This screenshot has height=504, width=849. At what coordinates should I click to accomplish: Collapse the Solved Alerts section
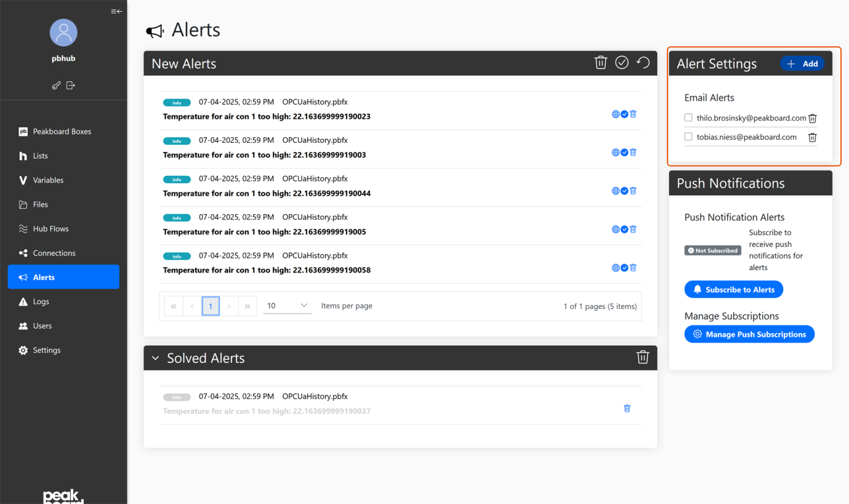point(155,358)
